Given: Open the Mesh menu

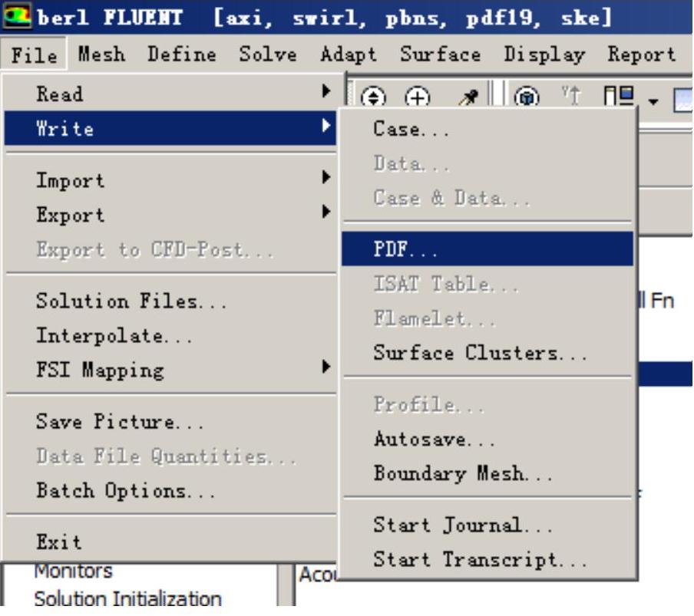Looking at the screenshot, I should [x=102, y=54].
